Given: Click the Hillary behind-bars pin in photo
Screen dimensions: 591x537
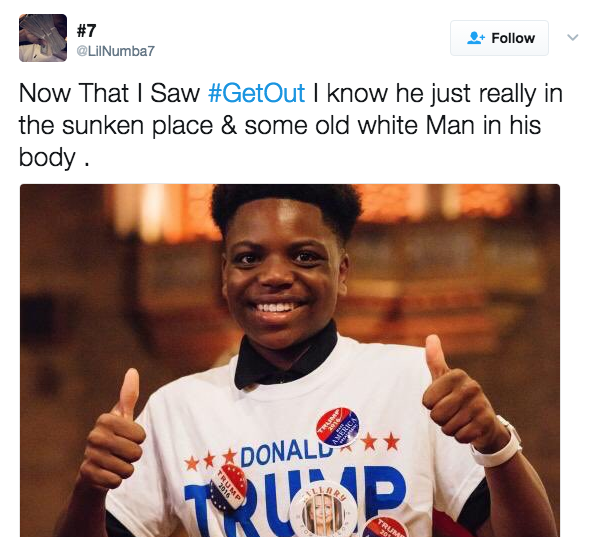Looking at the screenshot, I should pos(323,512).
